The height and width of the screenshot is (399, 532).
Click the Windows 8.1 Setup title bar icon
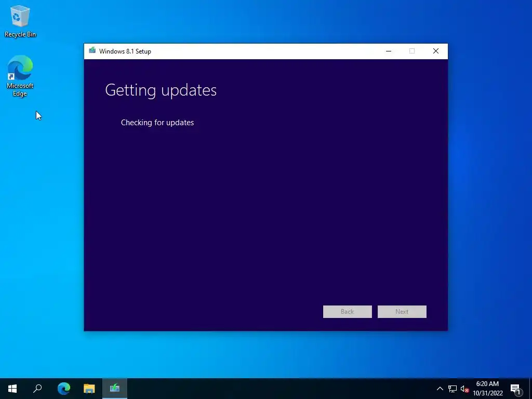pos(92,51)
